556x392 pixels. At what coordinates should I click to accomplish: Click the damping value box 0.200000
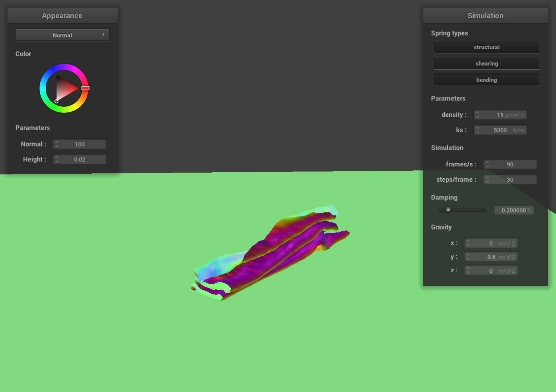[514, 210]
